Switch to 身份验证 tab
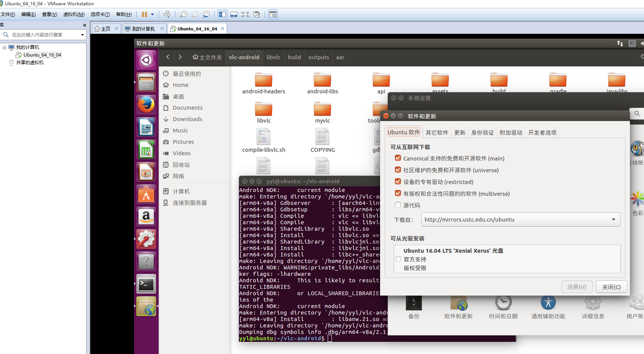This screenshot has width=644, height=354. (482, 132)
